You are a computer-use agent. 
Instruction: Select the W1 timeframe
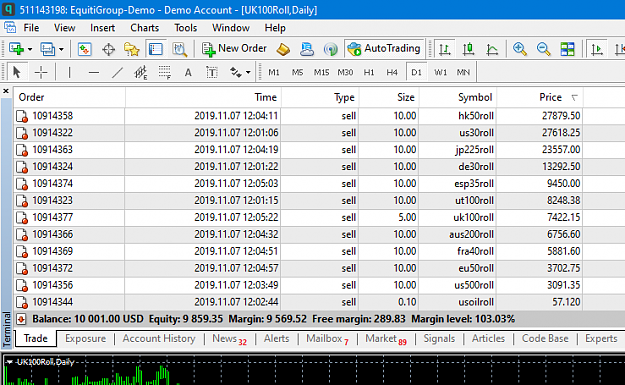[440, 72]
